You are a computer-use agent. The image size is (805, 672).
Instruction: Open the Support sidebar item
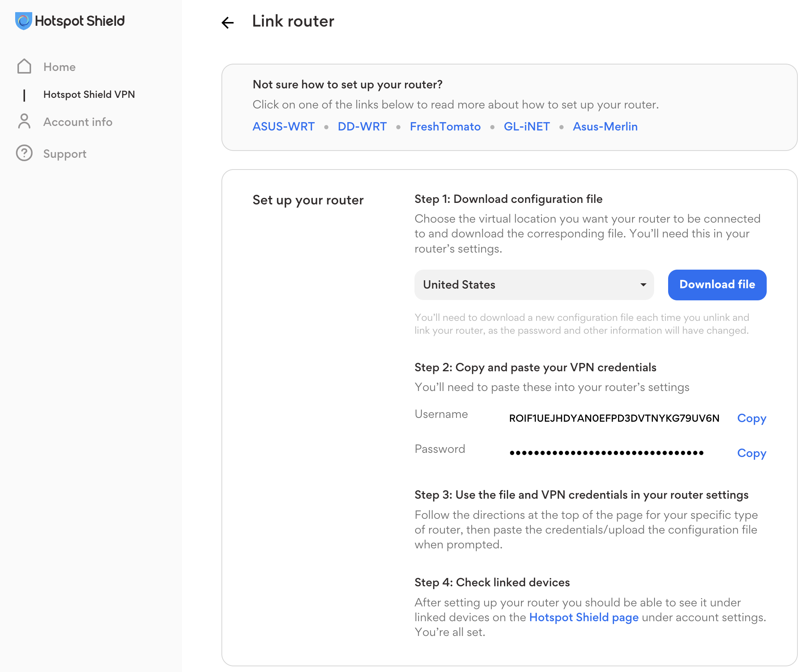pos(65,154)
